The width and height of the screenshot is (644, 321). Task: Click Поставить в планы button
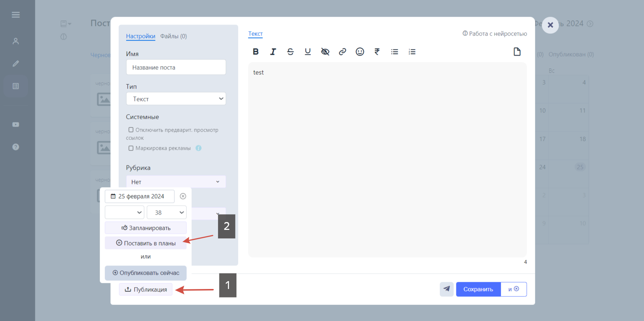click(146, 243)
